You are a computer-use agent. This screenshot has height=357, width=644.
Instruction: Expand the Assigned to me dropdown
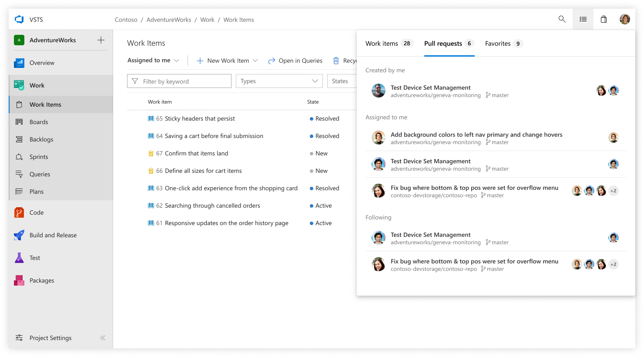(153, 61)
